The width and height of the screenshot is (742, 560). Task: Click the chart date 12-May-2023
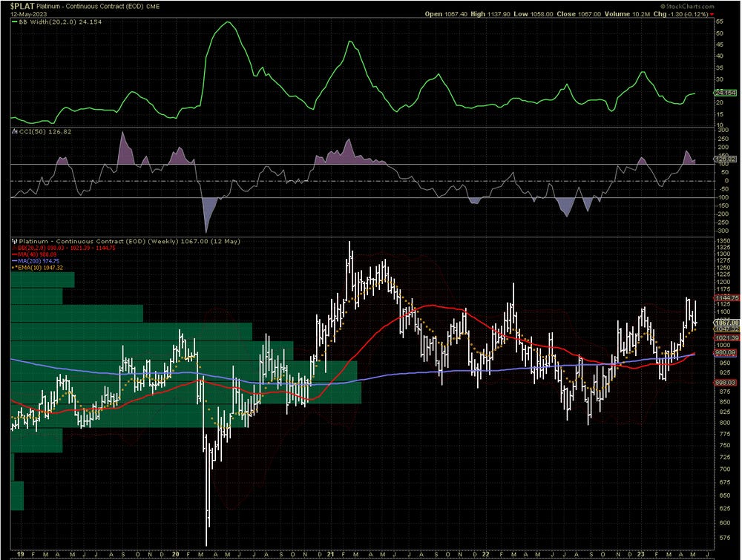(29, 13)
